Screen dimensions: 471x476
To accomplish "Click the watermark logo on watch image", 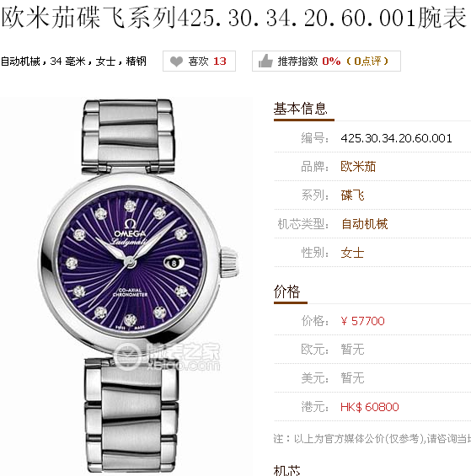I will [x=167, y=356].
